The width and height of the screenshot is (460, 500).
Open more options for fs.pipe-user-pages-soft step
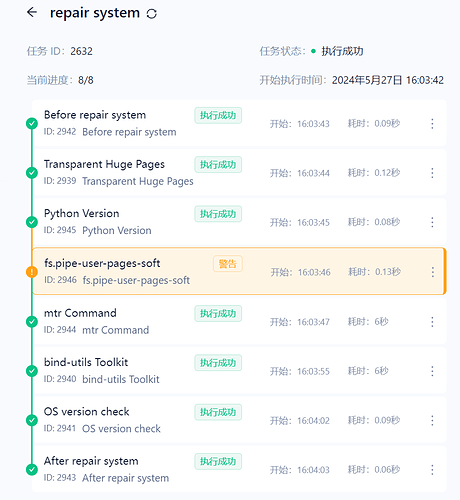433,272
